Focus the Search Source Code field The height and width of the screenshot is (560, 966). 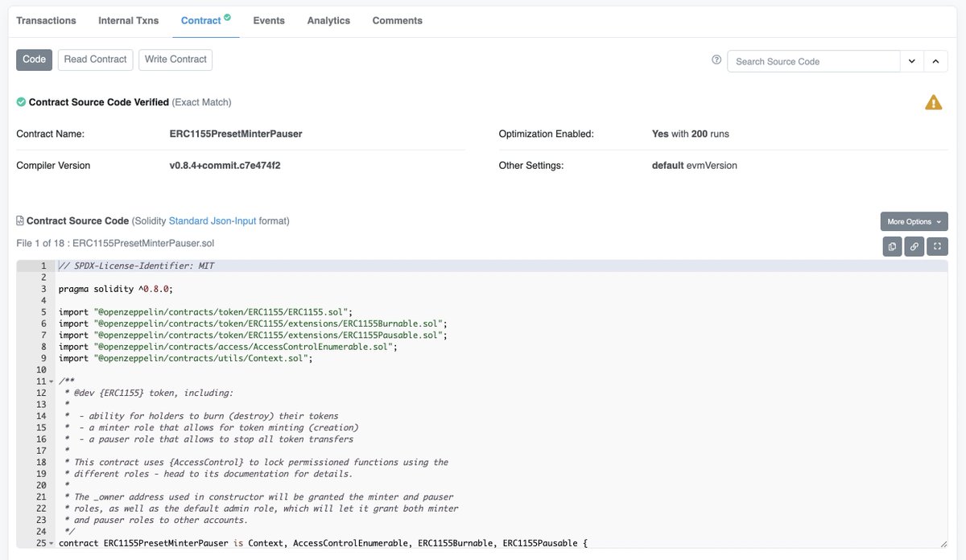[x=813, y=61]
